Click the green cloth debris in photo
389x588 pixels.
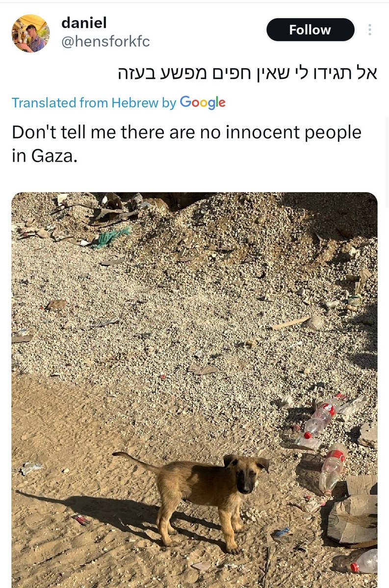pyautogui.click(x=111, y=237)
